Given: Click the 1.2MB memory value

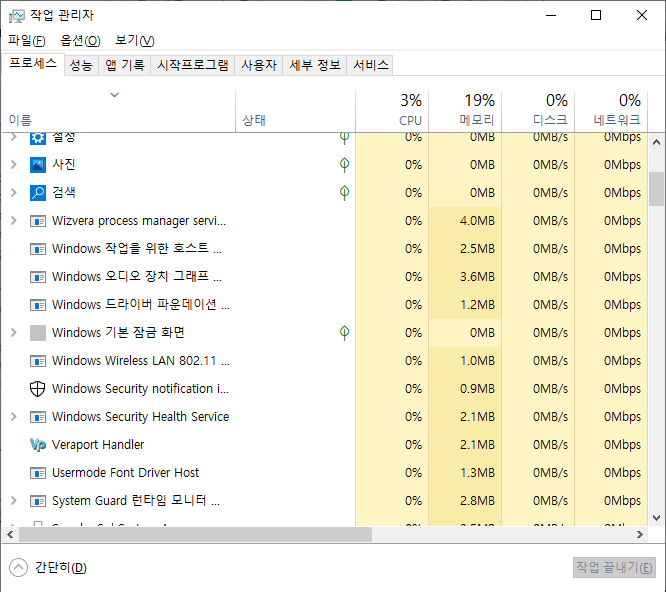Looking at the screenshot, I should click(477, 305).
